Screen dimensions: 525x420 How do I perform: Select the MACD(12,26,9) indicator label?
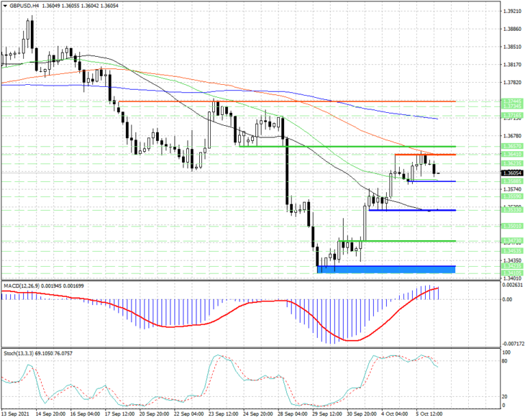(x=22, y=286)
